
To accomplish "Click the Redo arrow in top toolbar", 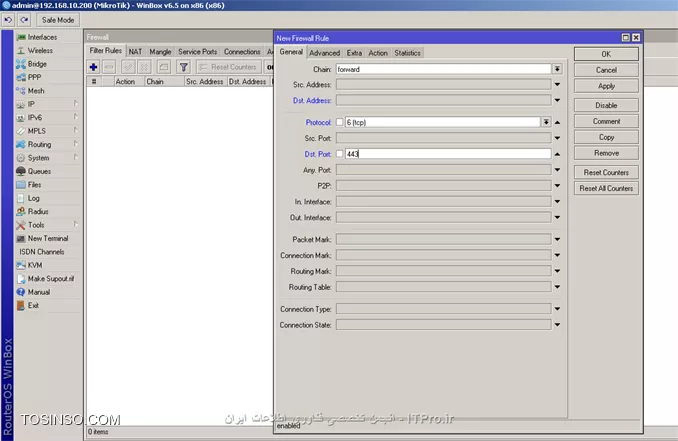I will (25, 20).
